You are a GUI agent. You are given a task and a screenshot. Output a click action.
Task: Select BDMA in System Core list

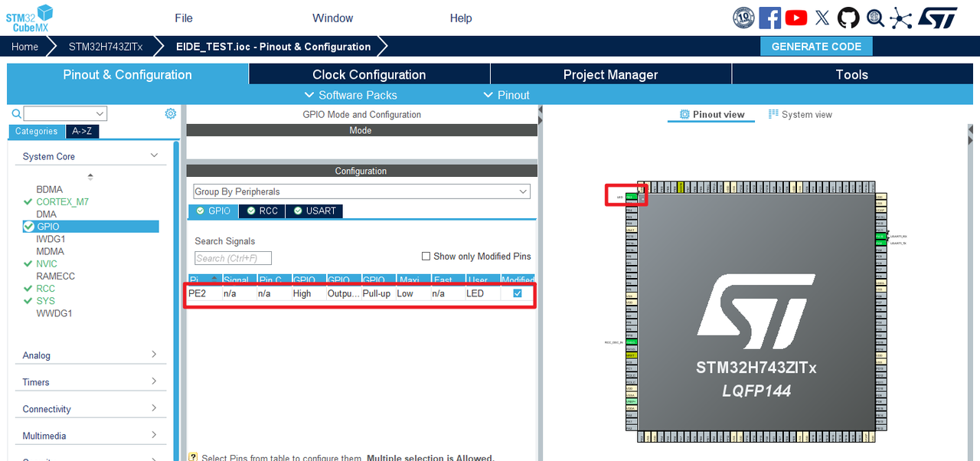[50, 189]
